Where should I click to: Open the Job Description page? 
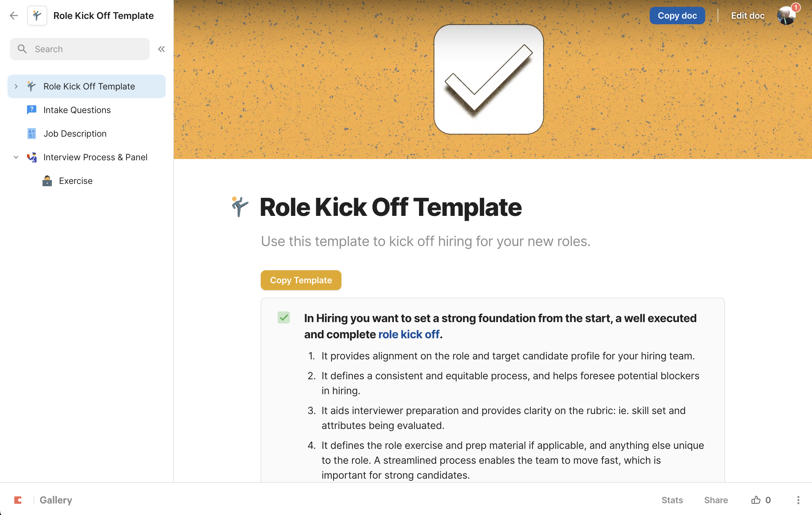(75, 134)
